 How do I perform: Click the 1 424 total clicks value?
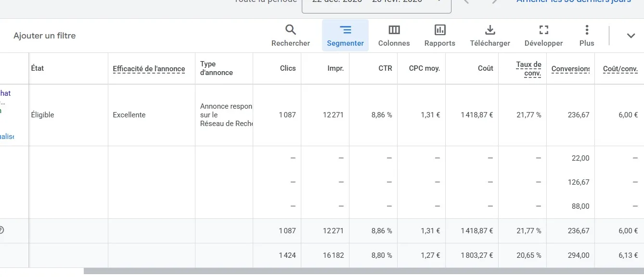pyautogui.click(x=287, y=255)
